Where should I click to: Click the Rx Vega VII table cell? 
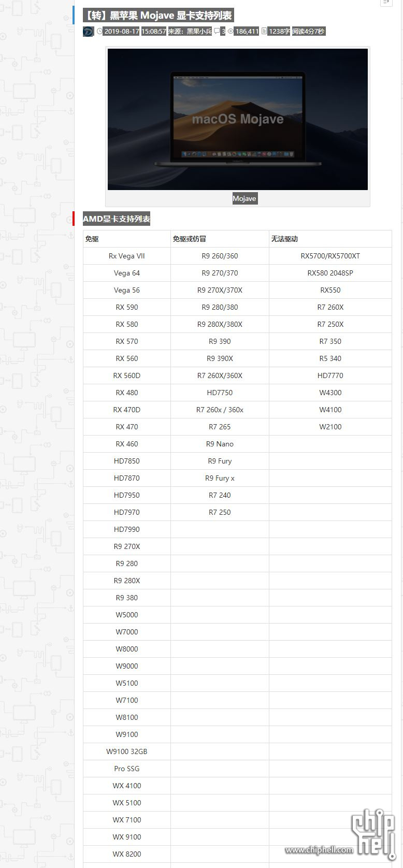127,256
